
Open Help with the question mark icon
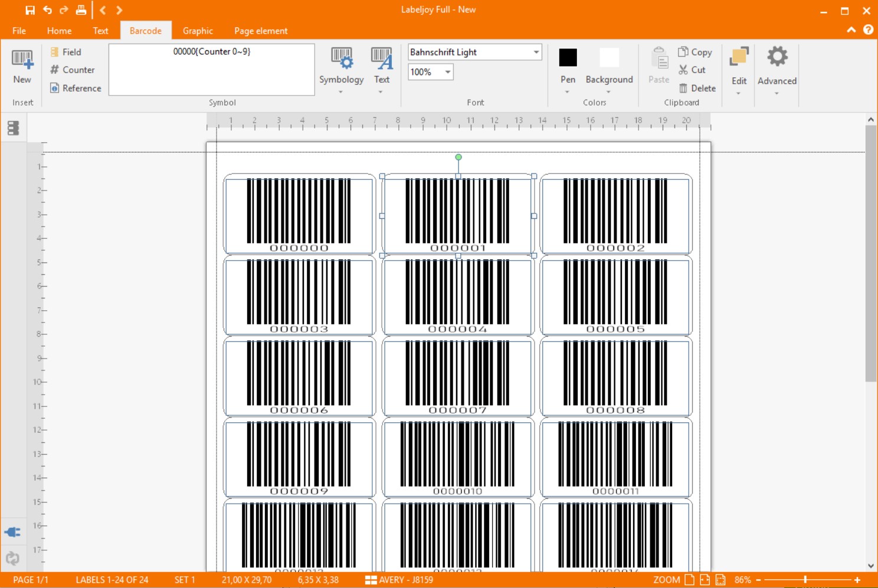click(x=868, y=29)
